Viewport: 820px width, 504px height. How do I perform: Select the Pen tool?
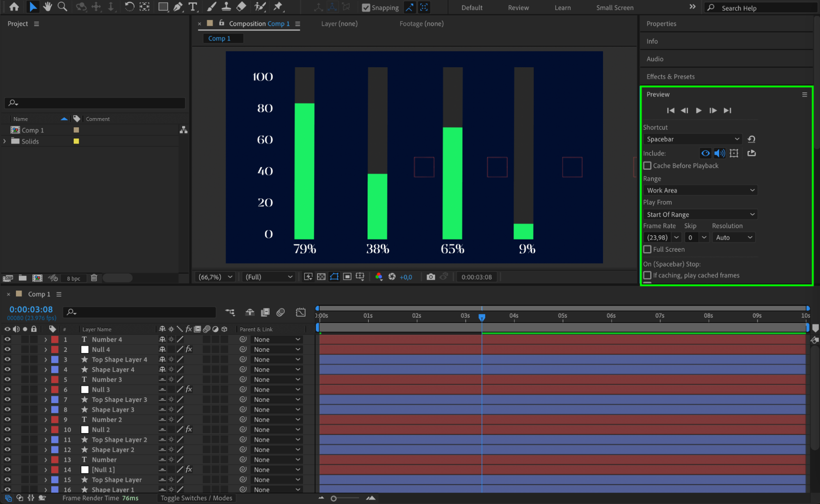178,7
